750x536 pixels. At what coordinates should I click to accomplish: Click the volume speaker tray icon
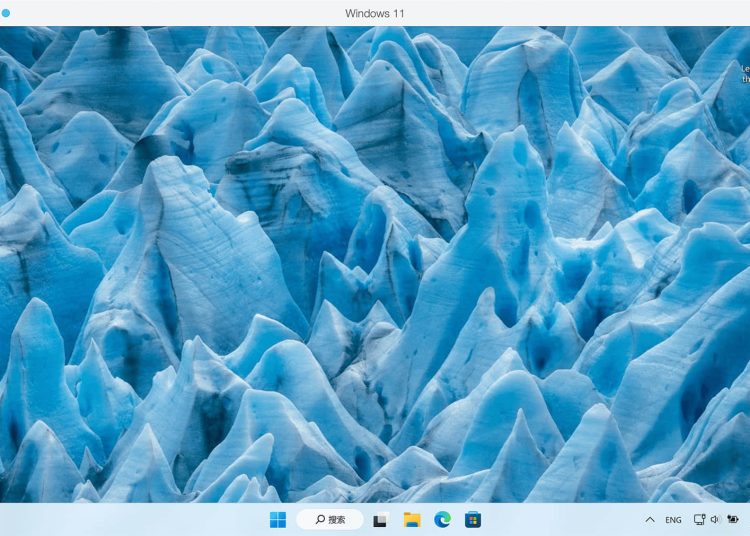pyautogui.click(x=717, y=519)
